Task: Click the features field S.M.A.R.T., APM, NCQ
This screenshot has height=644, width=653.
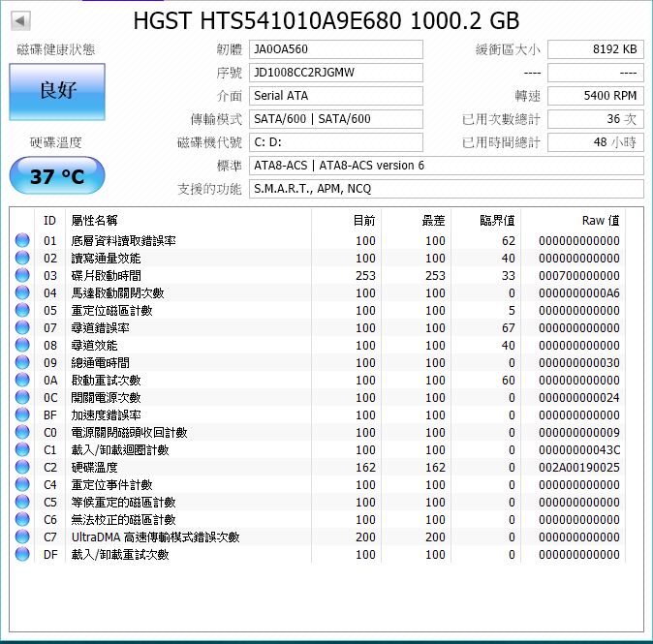Action: 447,190
